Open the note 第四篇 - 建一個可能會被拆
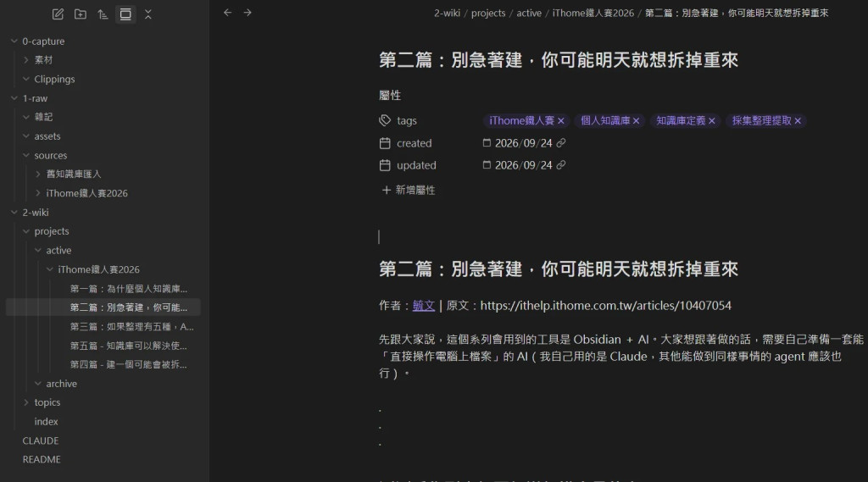Screen dimensions: 868x482 [x=129, y=364]
